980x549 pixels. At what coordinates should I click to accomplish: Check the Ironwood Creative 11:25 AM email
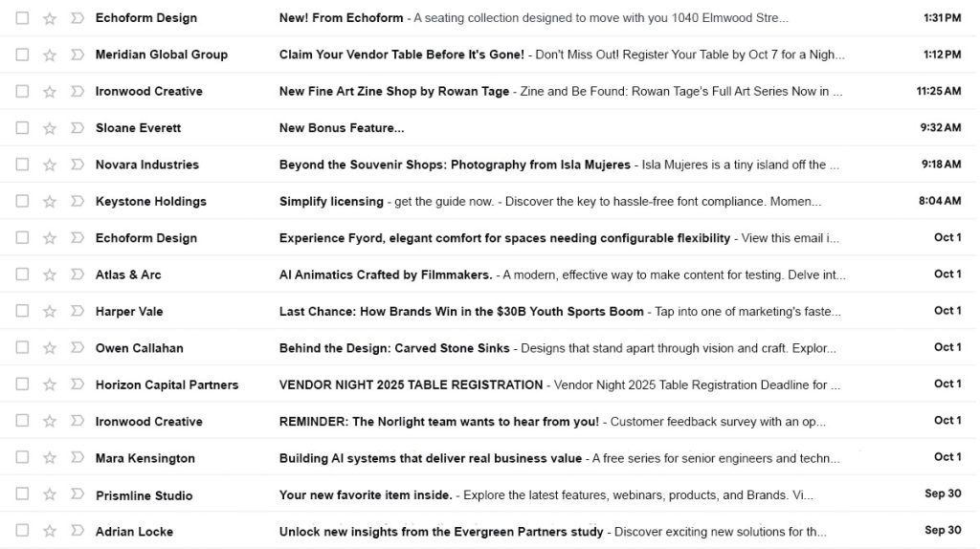pos(22,92)
